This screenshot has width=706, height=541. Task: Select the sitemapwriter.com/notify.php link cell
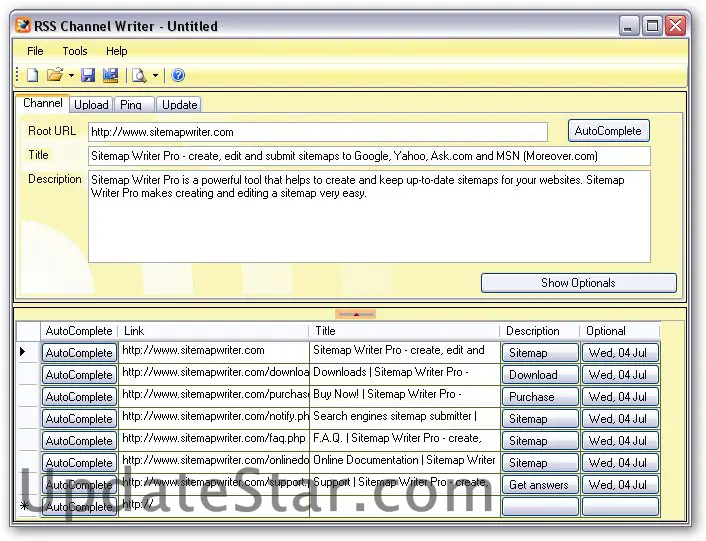click(x=214, y=418)
